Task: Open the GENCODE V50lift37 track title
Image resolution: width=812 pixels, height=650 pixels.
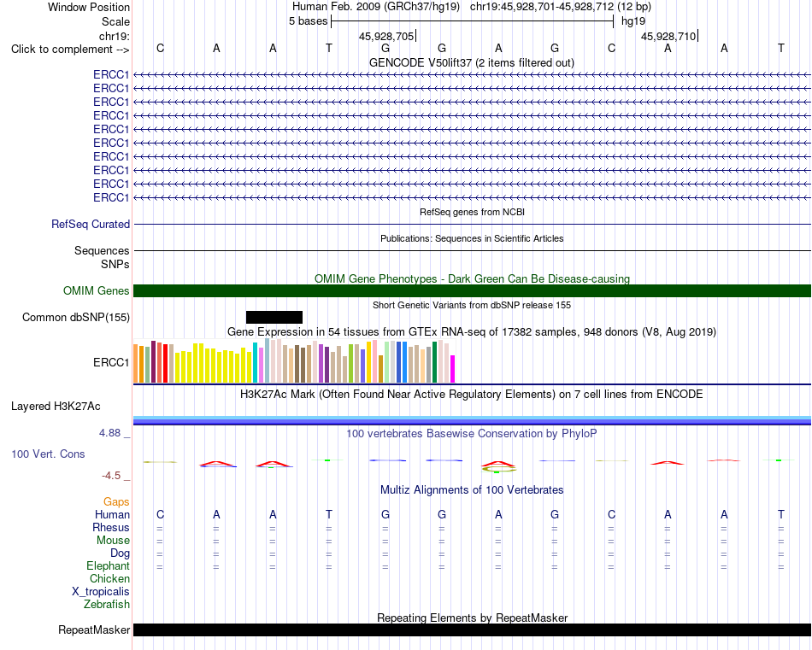Action: click(x=471, y=63)
